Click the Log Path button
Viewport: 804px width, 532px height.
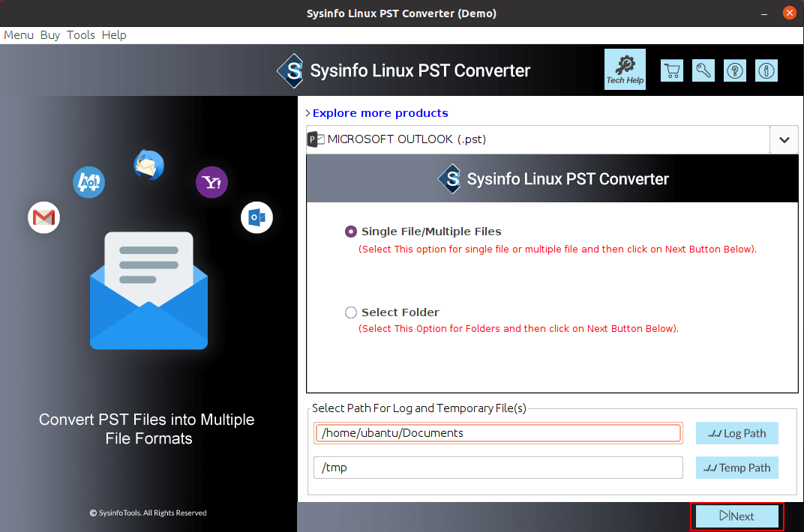pos(736,433)
